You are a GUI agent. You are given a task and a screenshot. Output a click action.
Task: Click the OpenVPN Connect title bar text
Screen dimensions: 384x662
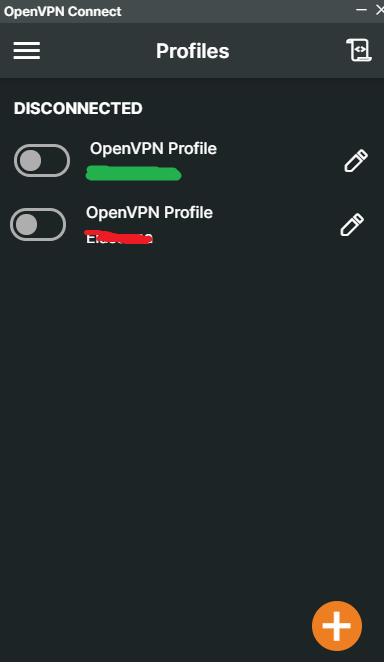coord(62,11)
